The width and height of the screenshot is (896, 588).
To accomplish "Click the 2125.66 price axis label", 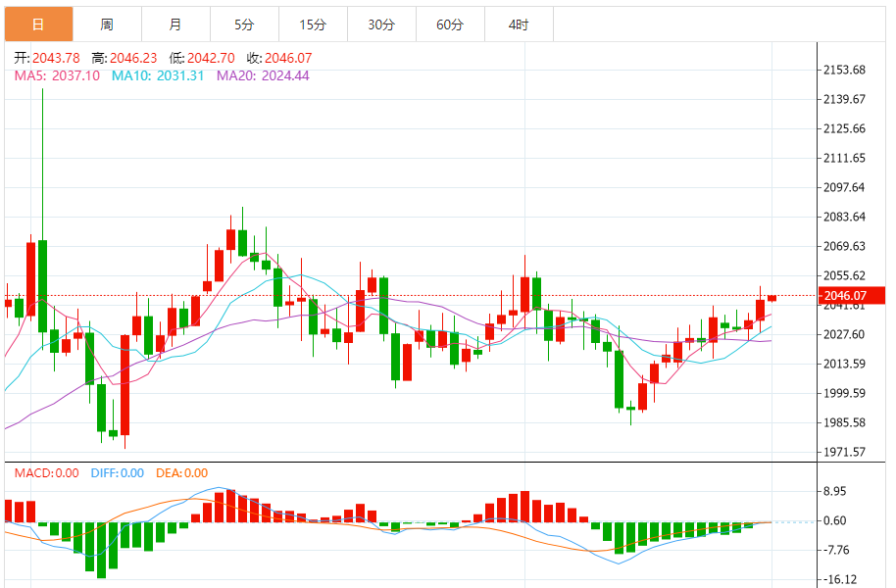I will point(844,128).
